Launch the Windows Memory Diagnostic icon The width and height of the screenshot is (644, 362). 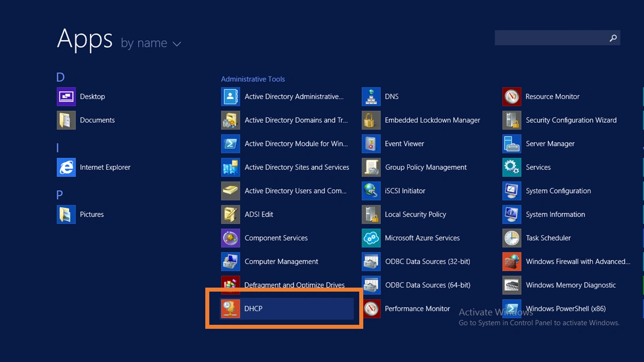pyautogui.click(x=512, y=285)
